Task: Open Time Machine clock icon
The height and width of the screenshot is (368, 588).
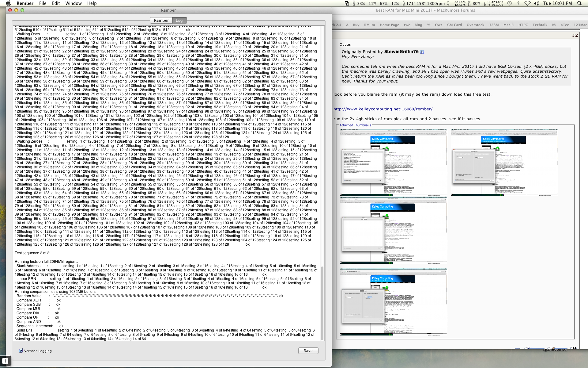Action: (509, 3)
